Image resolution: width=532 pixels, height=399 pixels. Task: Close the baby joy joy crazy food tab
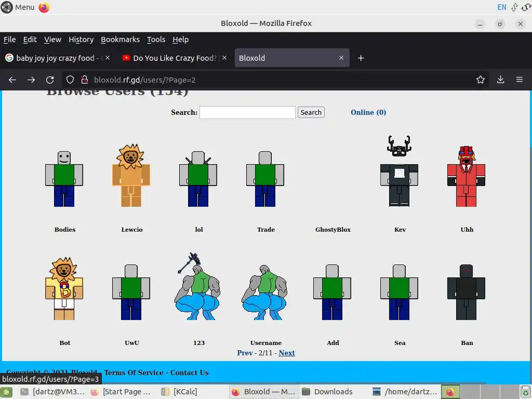[x=107, y=58]
